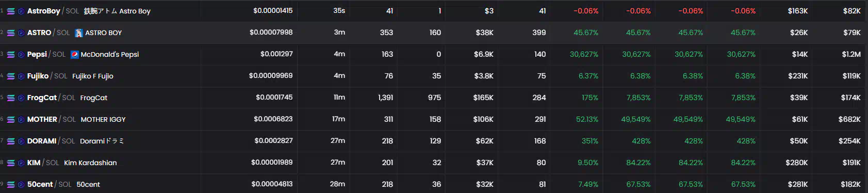The width and height of the screenshot is (868, 193).
Task: Click the $165K volume in FrogCat row
Action: point(483,98)
